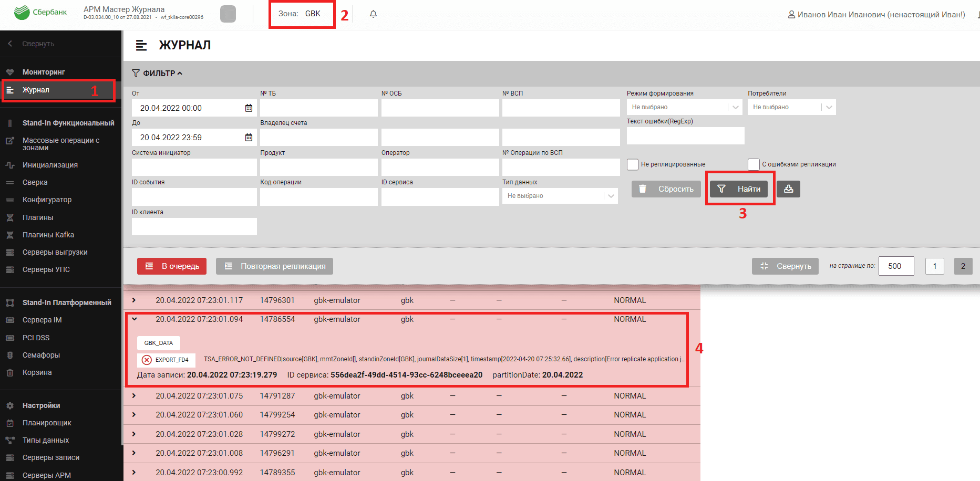Click the 'Сбросить' reset button

[x=666, y=189]
